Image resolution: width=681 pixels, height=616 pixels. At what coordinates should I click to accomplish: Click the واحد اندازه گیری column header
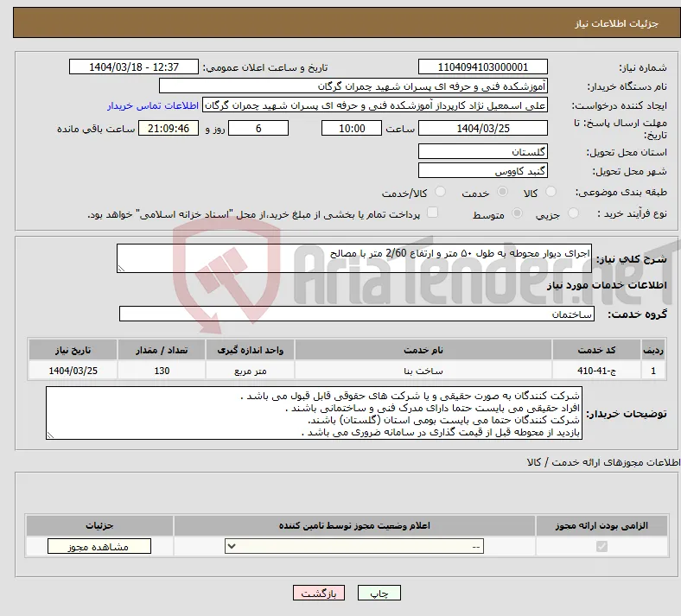point(250,350)
